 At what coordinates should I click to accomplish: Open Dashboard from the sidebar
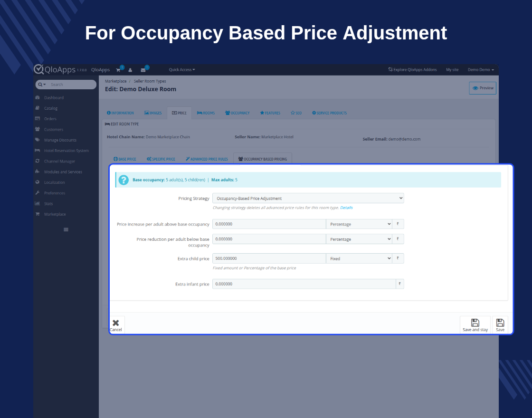[x=54, y=98]
